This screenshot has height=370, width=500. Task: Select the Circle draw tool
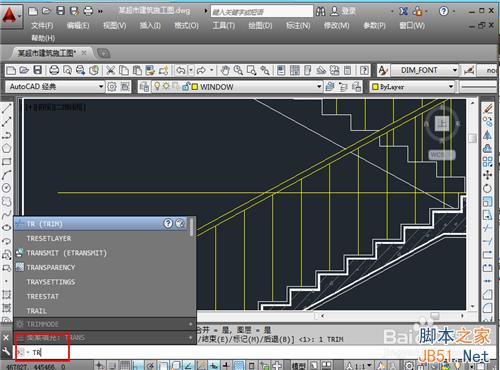pyautogui.click(x=7, y=188)
